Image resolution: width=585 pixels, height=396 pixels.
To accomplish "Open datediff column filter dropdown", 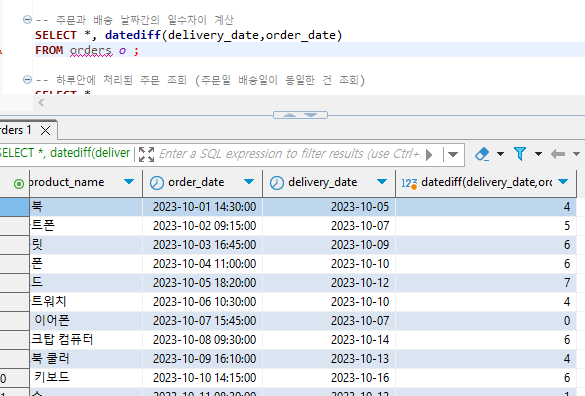I will coord(563,182).
